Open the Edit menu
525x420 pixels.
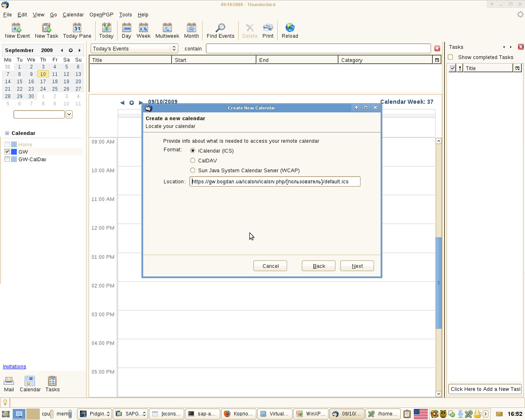coord(22,15)
